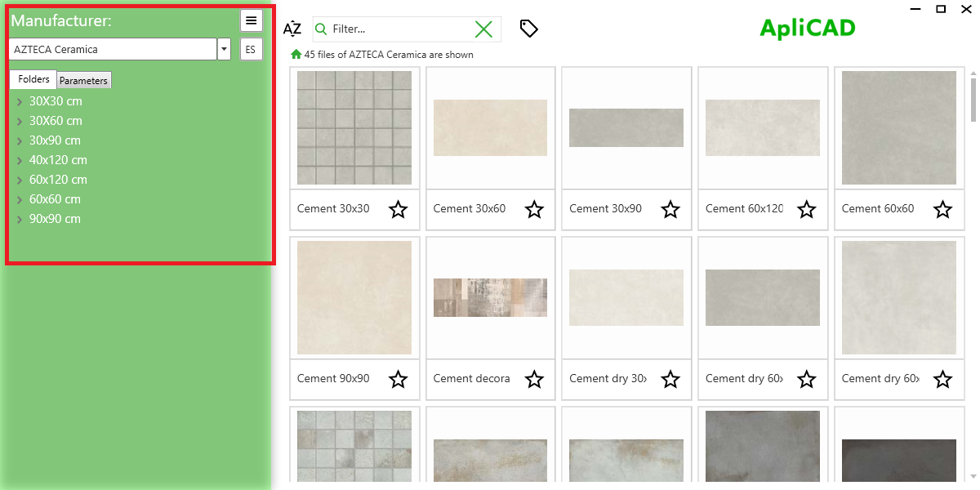Open the manufacturer selection dropdown

223,49
